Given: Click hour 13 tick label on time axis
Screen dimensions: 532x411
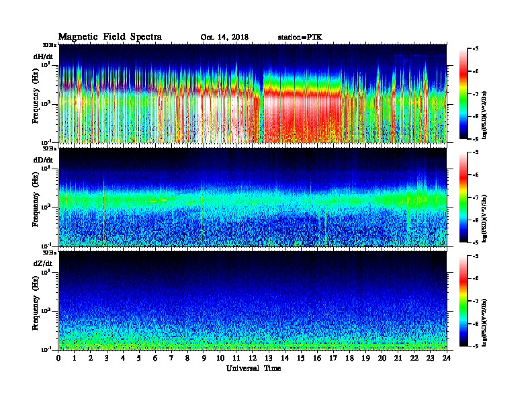Looking at the screenshot, I should coord(269,359).
